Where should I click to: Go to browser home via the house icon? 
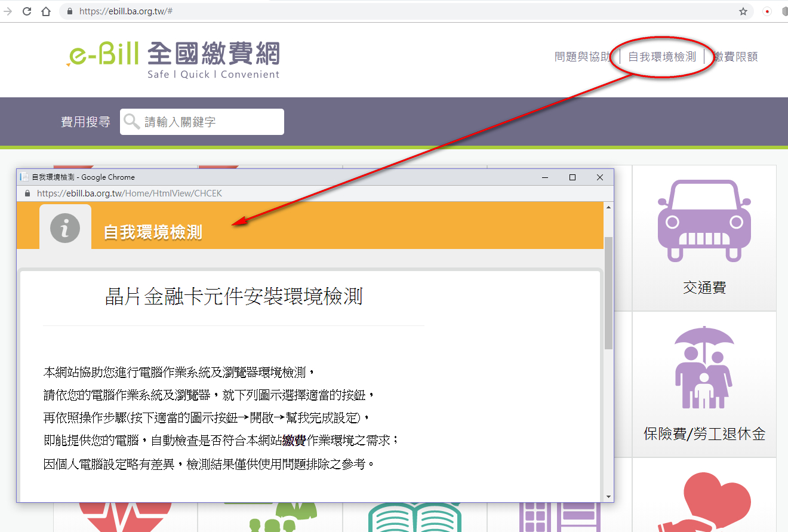[46, 11]
